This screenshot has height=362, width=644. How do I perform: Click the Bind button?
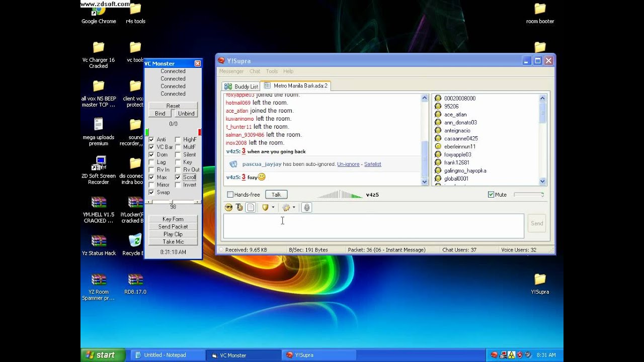click(x=160, y=114)
